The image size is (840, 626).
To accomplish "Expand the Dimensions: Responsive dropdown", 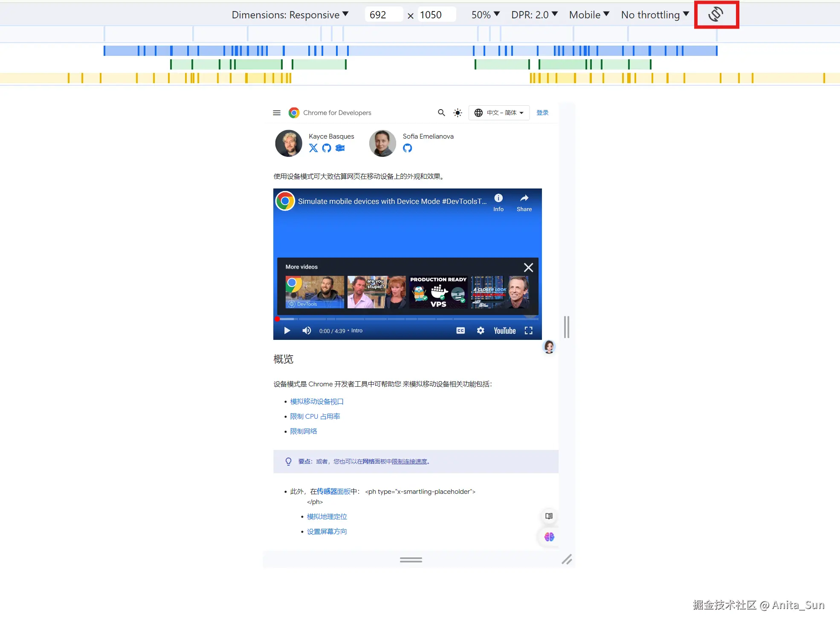I will tap(290, 15).
